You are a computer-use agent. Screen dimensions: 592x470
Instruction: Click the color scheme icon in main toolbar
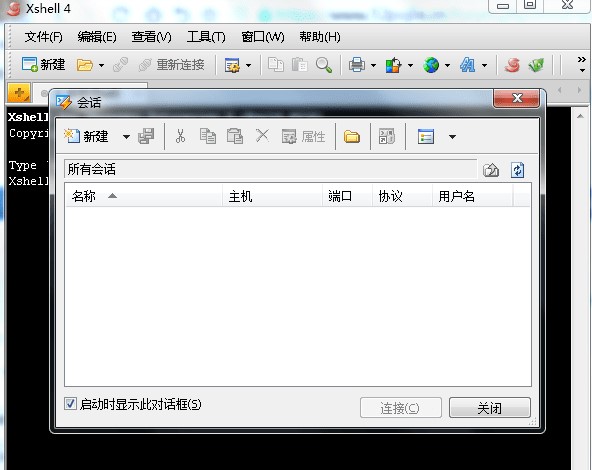tap(393, 65)
